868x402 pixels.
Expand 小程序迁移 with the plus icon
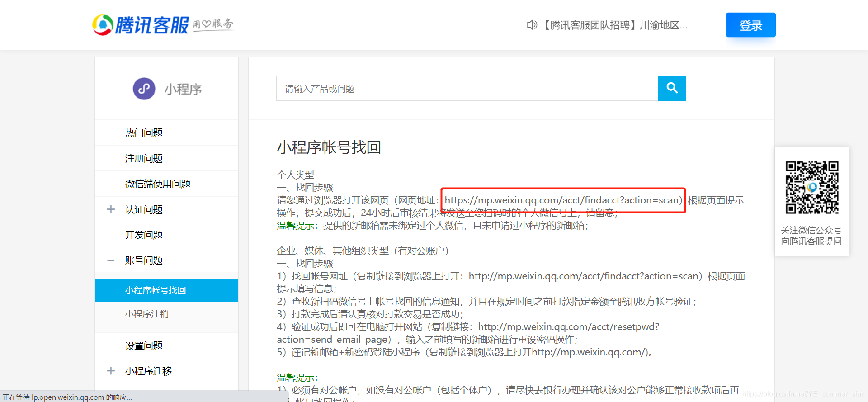click(111, 371)
